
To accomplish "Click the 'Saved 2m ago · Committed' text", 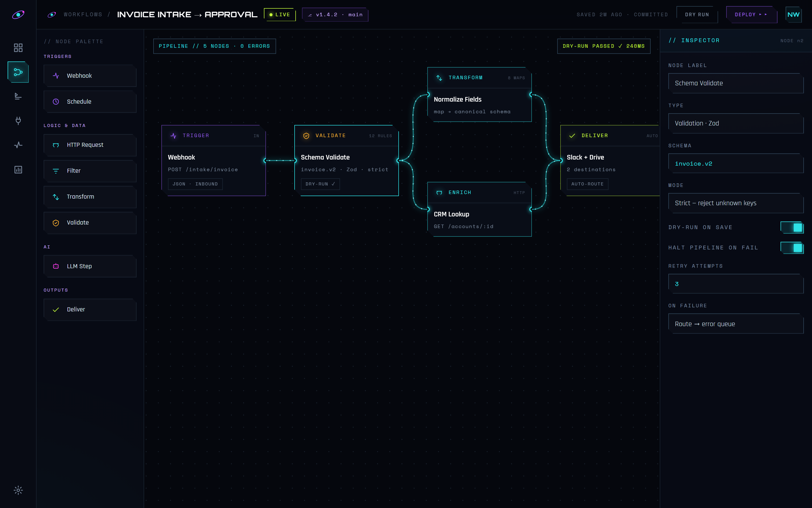I will click(622, 15).
